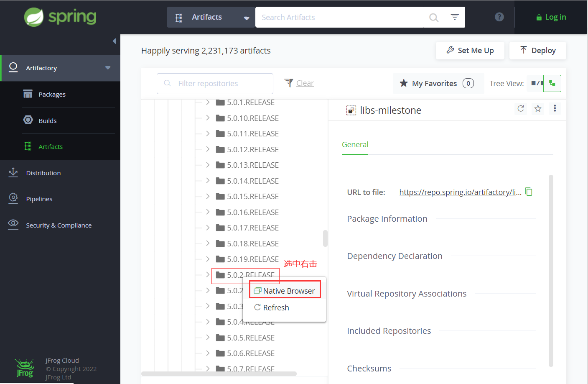Expand the Dependency Declaration section
This screenshot has height=384, width=588.
tap(395, 256)
